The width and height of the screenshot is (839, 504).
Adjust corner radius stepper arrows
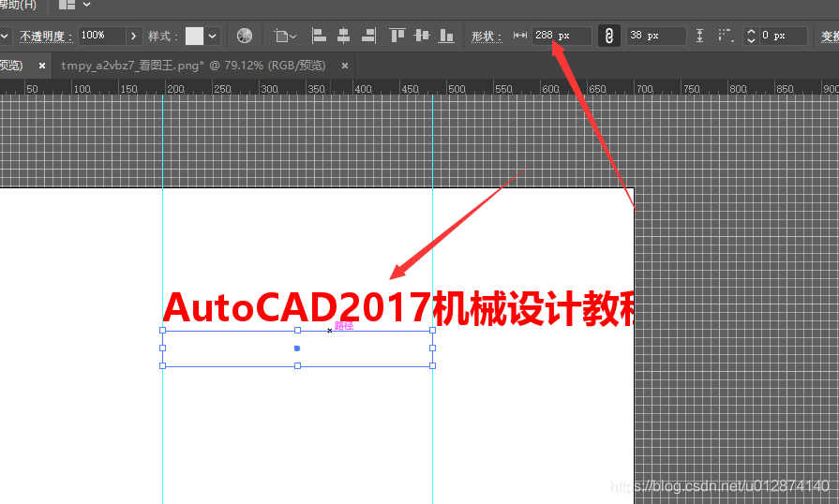coord(751,36)
